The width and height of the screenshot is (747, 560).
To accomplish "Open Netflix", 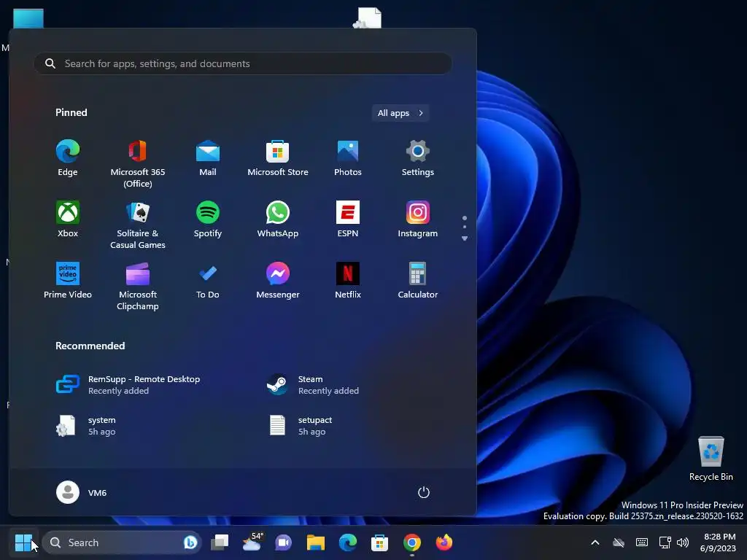I will [348, 281].
